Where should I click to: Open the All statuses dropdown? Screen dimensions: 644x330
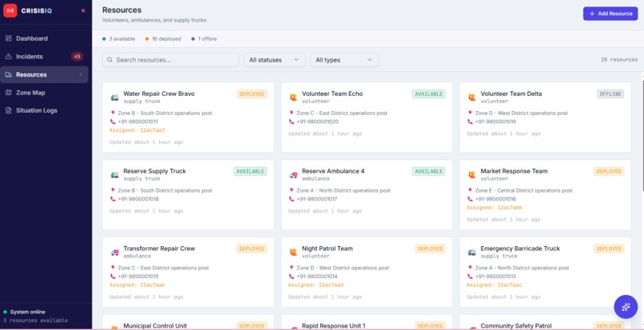[274, 60]
